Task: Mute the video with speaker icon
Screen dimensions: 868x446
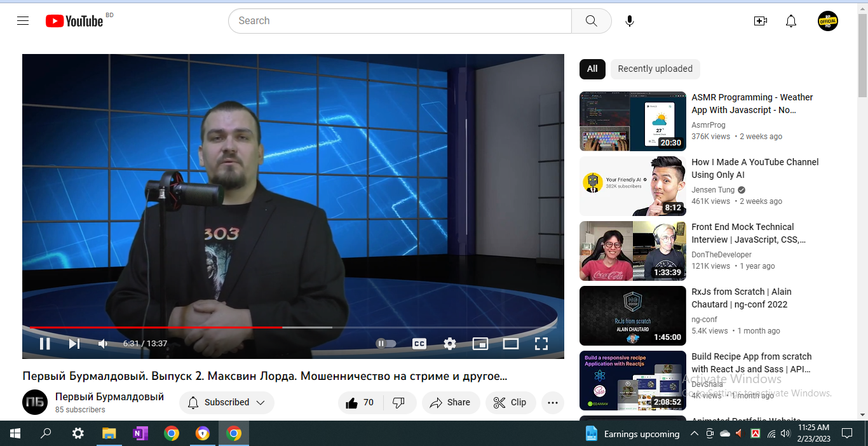Action: click(103, 344)
